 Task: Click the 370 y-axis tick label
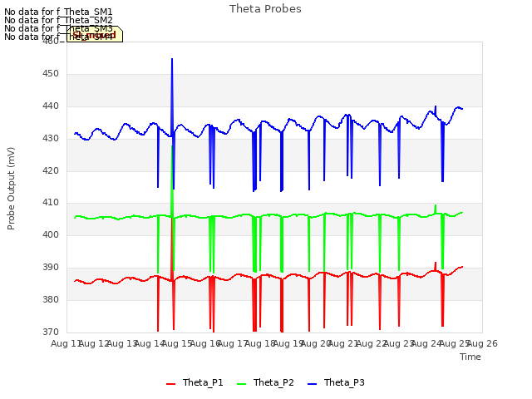pyautogui.click(x=51, y=332)
